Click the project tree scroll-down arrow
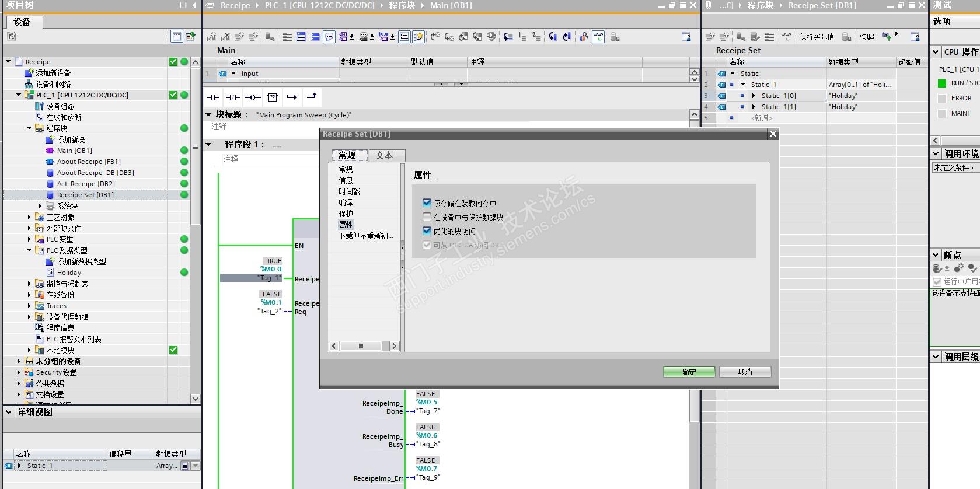The height and width of the screenshot is (489, 980). (x=196, y=399)
